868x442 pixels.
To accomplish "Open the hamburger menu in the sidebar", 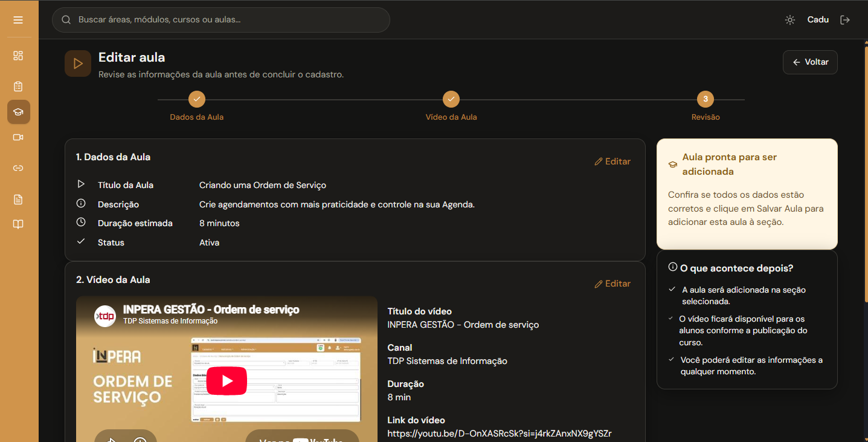I will click(18, 20).
